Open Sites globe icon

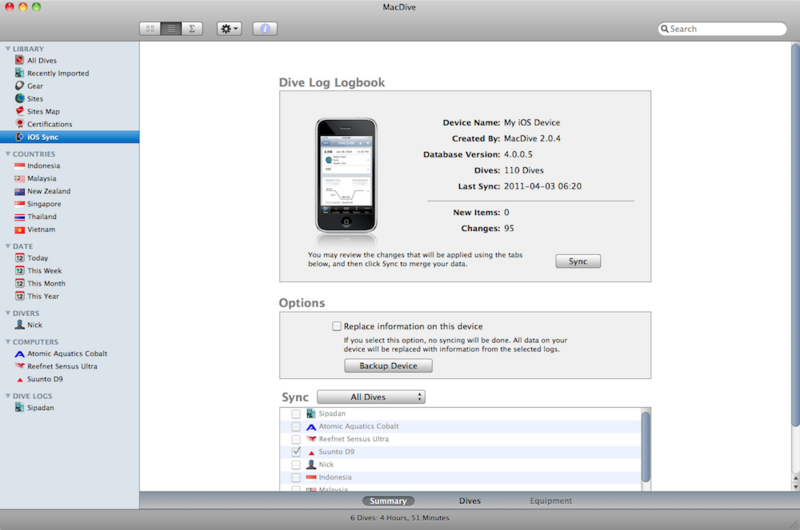19,98
